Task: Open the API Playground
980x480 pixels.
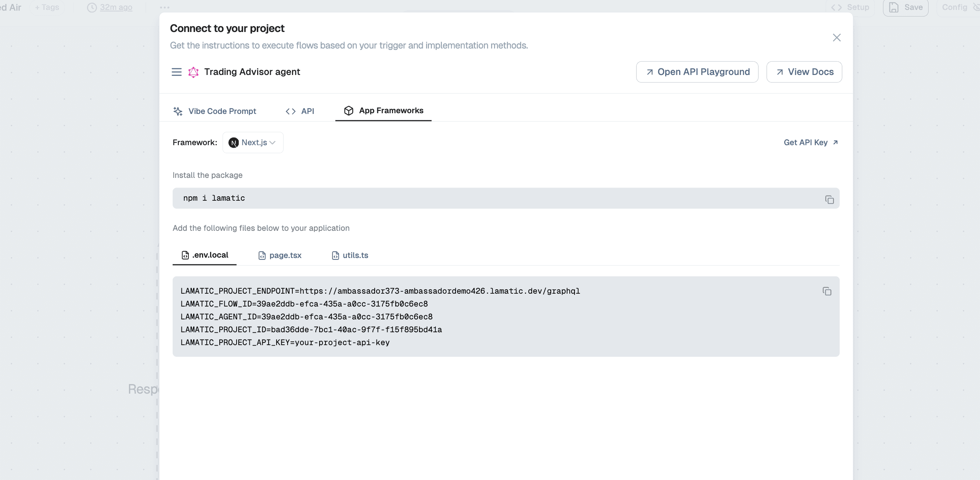Action: (696, 72)
